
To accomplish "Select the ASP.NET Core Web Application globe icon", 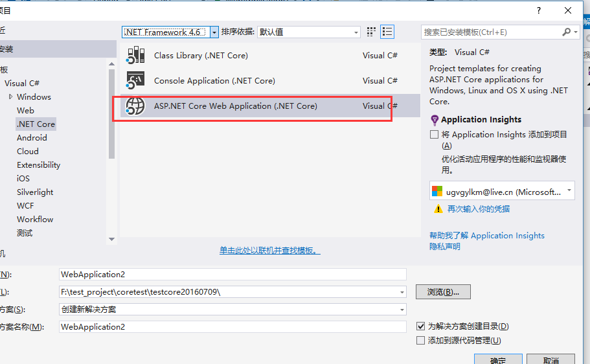I will pos(135,106).
